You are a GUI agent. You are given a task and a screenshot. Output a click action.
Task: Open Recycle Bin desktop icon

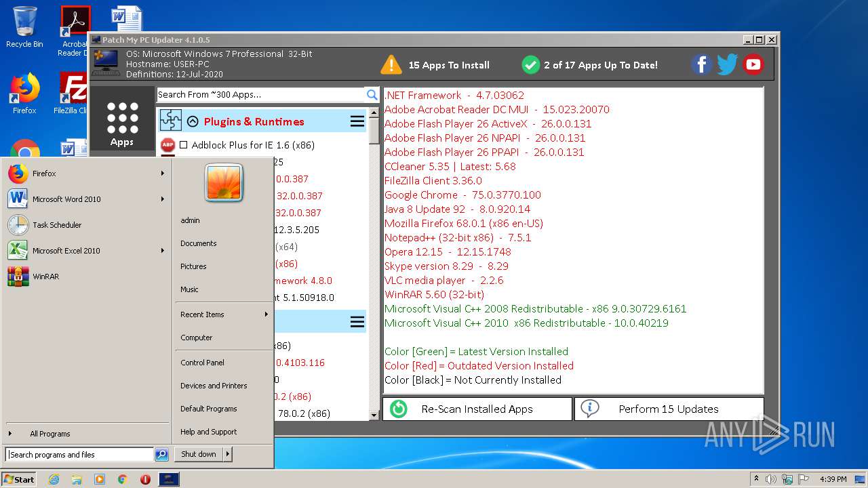pyautogui.click(x=24, y=27)
